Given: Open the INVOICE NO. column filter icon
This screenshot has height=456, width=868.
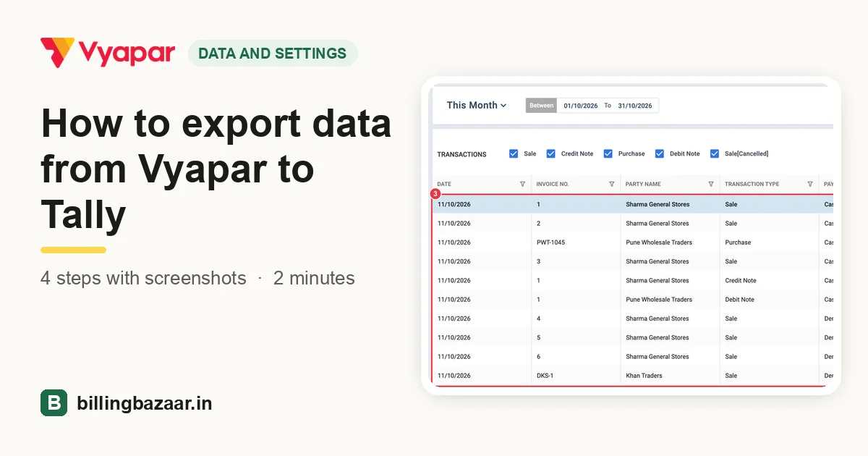Looking at the screenshot, I should [x=612, y=184].
